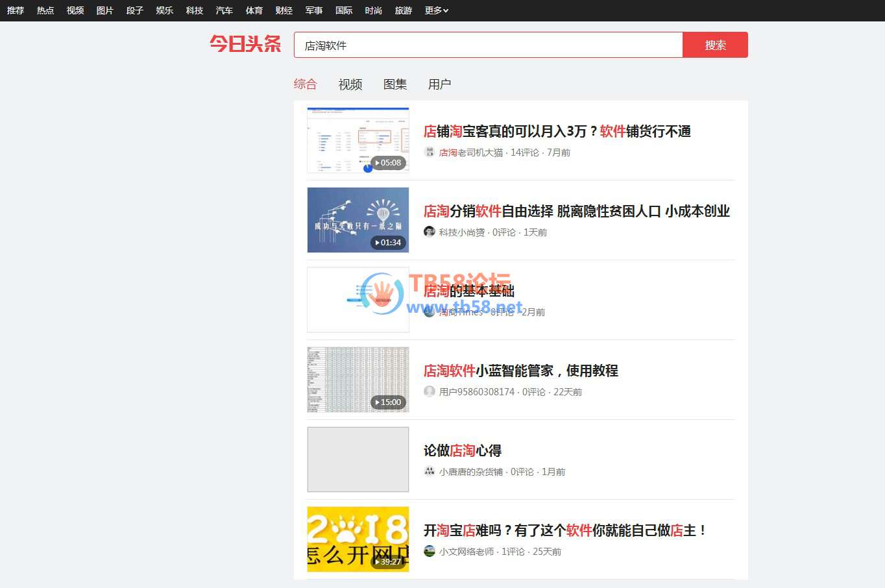
Task: Open the 推荐 channel in top bar
Action: tap(16, 10)
